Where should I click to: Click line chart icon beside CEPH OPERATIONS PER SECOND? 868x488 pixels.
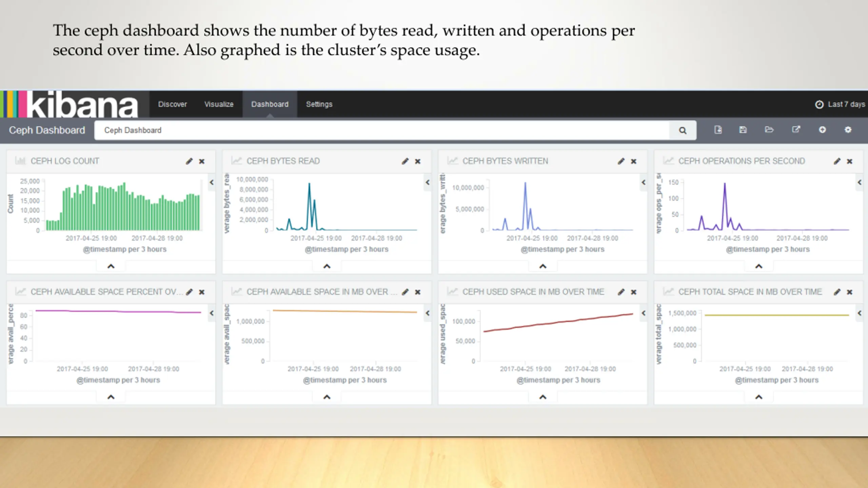tap(668, 161)
